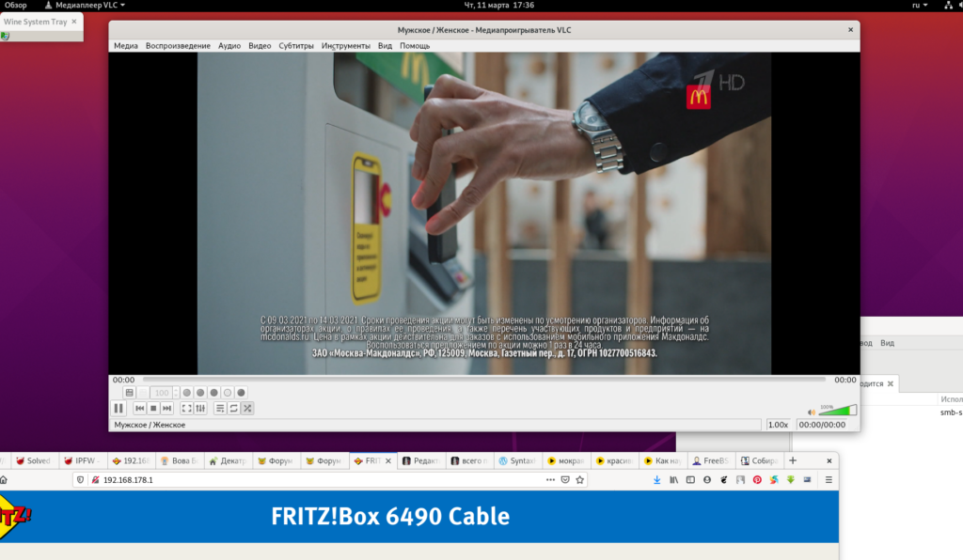Switch to the Solved browser tab

tap(33, 460)
